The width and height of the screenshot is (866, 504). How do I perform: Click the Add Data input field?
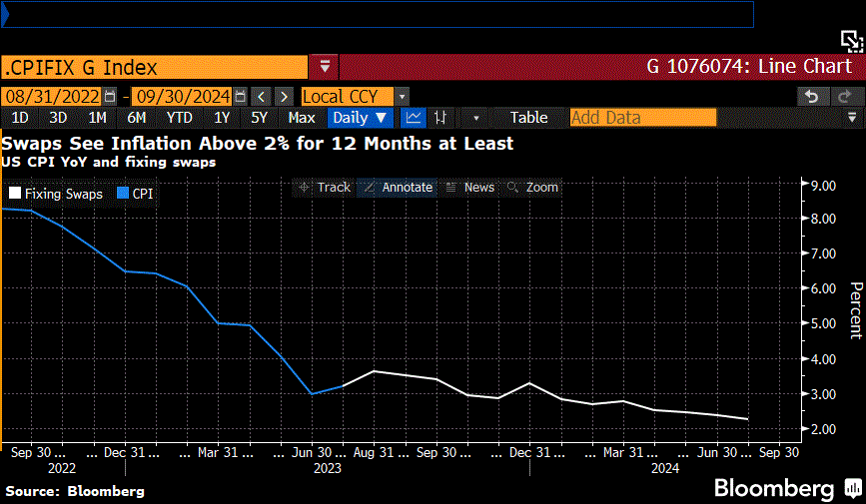click(643, 118)
